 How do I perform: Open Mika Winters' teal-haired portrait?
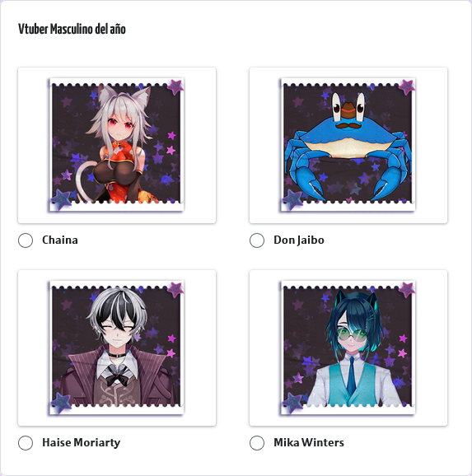point(348,348)
